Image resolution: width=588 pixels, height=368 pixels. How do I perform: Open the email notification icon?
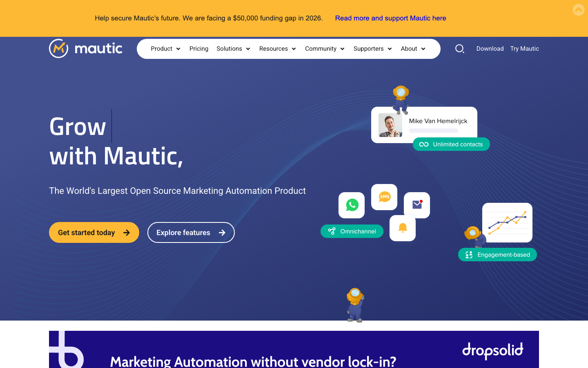416,205
